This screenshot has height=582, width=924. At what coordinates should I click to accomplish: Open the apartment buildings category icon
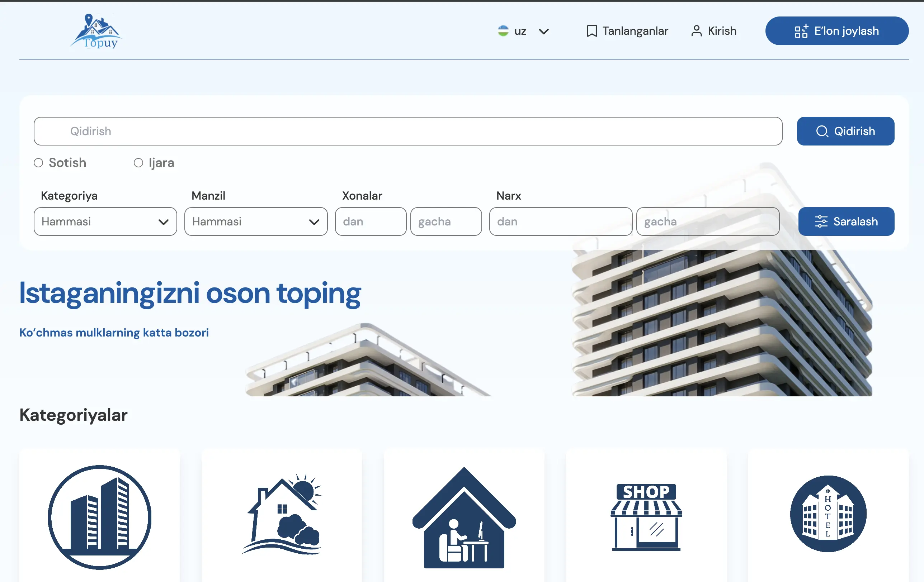(x=99, y=517)
